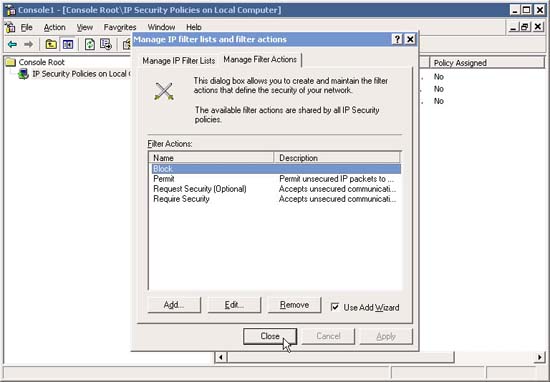Restore the inner console child window
The image size is (550, 382).
(525, 27)
